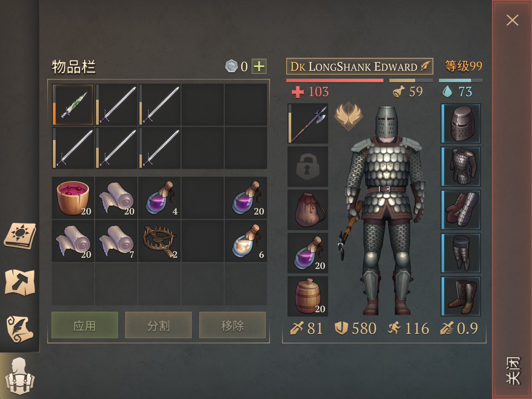Click the locked second weapon slot
Screen dimensions: 532x399
tap(308, 167)
